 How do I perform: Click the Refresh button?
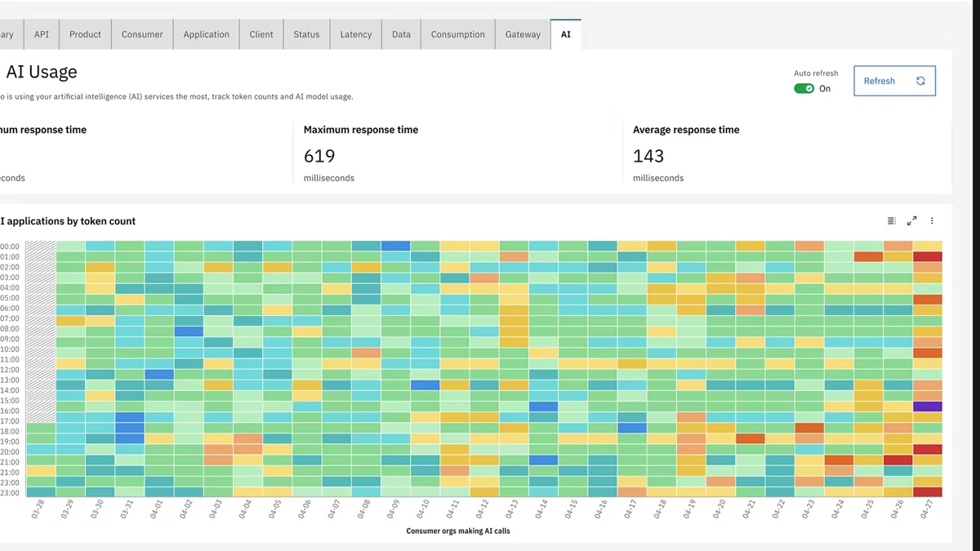894,81
